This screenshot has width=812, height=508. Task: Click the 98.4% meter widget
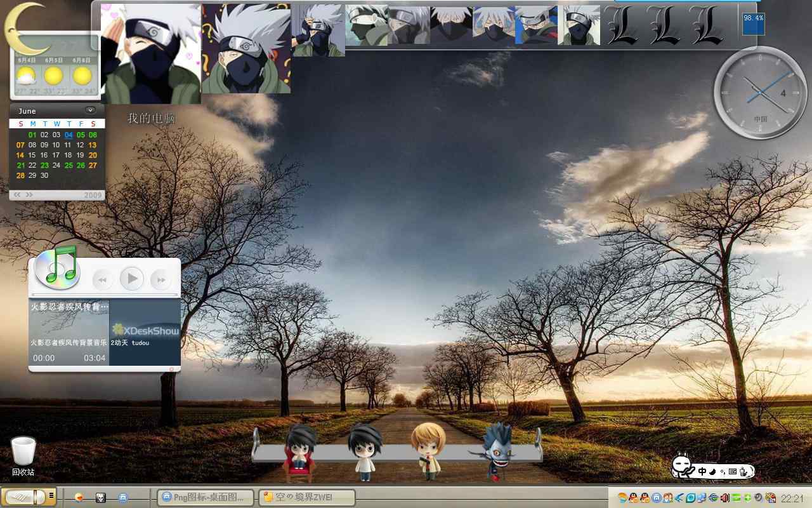[754, 23]
